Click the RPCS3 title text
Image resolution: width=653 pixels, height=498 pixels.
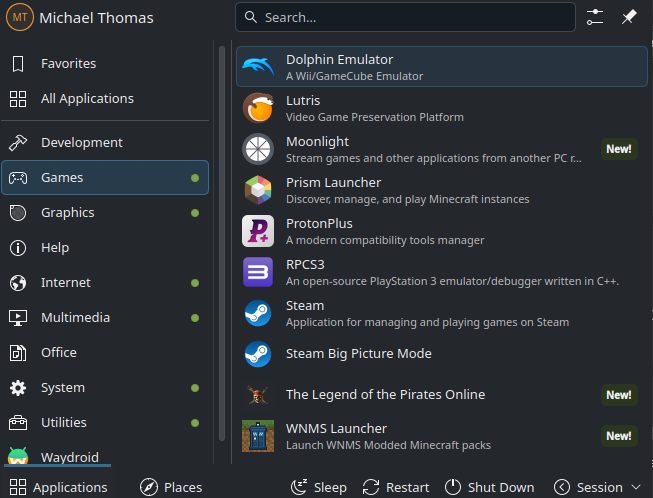pos(305,265)
